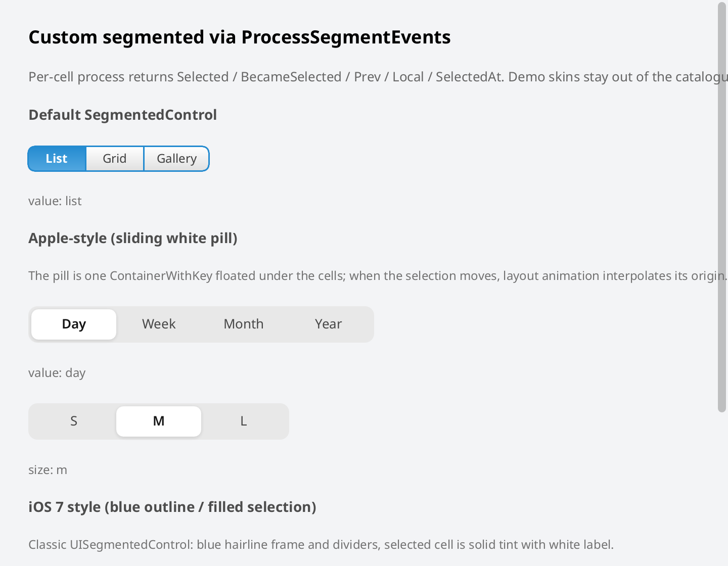Select size S segment

pos(74,421)
